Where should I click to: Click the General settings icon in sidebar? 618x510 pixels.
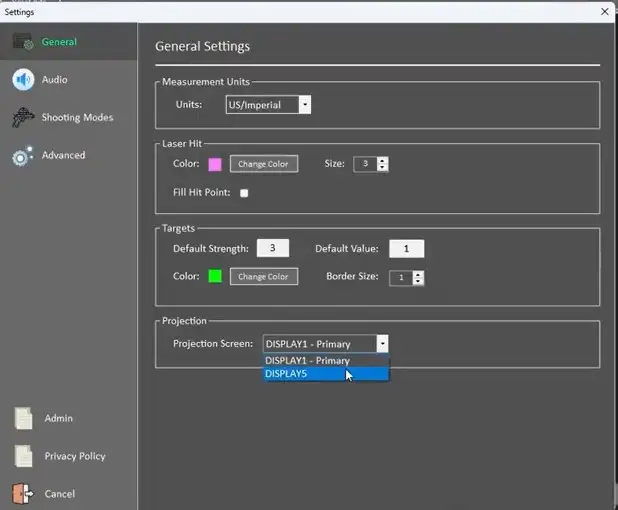click(x=24, y=42)
